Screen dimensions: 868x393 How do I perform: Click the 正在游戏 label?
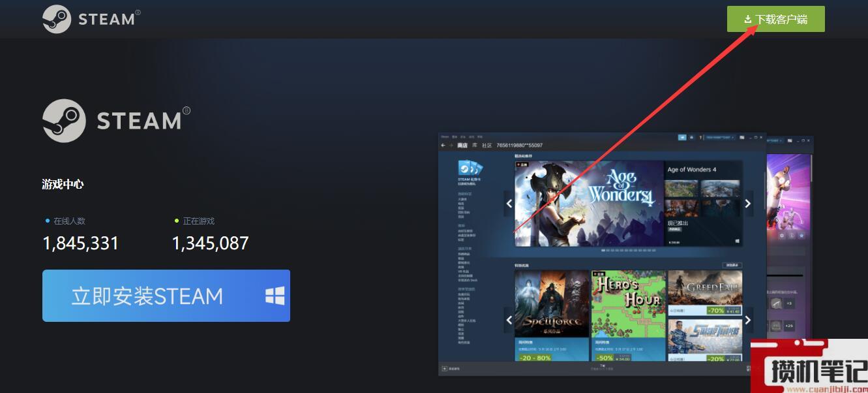coord(199,221)
